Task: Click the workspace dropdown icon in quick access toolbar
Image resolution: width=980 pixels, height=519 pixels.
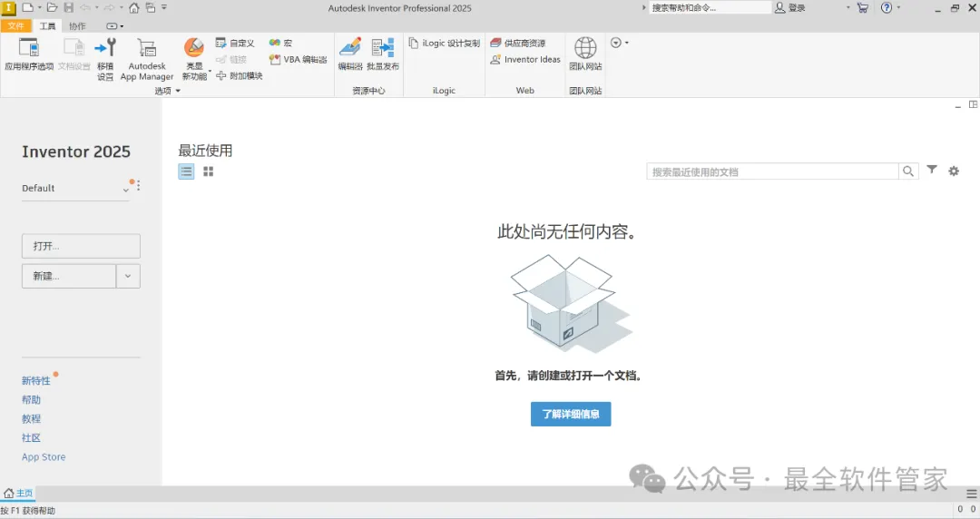Action: point(151,7)
